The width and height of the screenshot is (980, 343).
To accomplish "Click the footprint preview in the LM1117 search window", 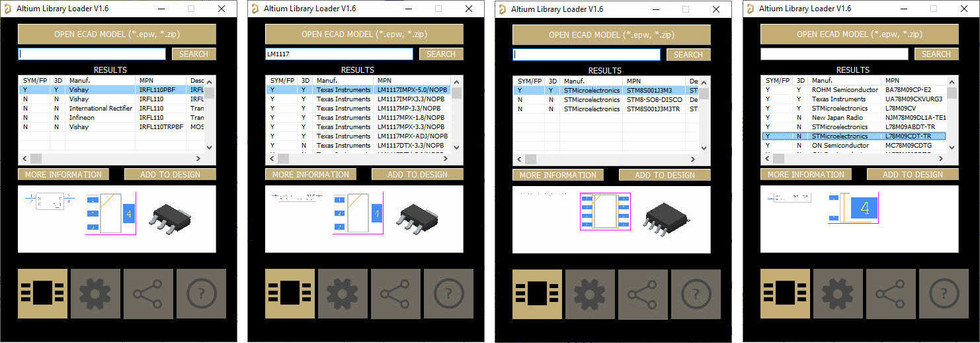I will pyautogui.click(x=358, y=214).
